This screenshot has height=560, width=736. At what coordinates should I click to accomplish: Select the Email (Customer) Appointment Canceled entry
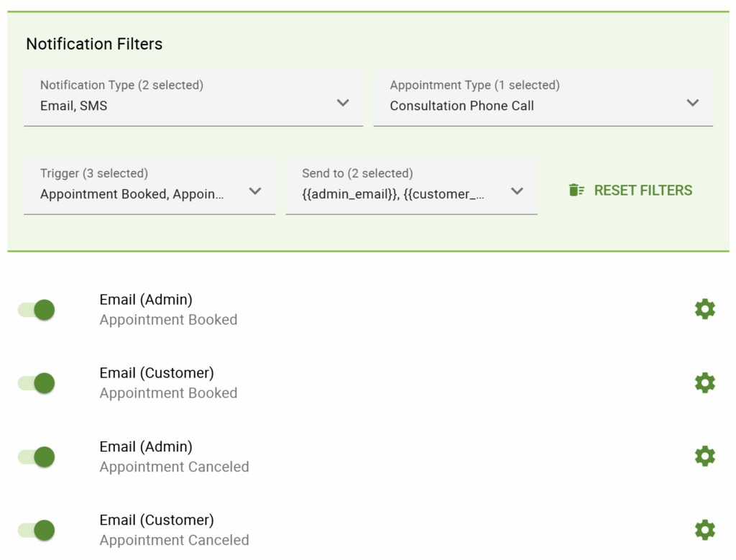click(174, 529)
